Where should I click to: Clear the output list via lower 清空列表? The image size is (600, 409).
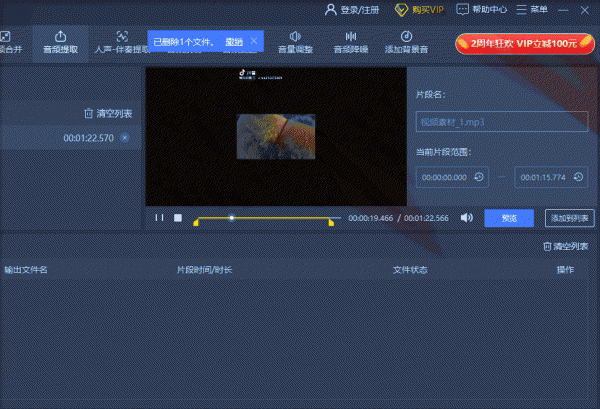[x=566, y=246]
